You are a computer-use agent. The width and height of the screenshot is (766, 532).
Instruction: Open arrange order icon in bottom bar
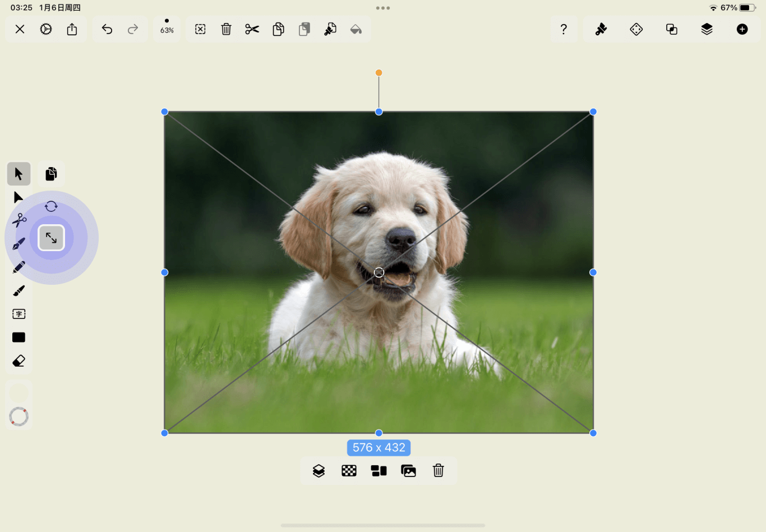[x=319, y=471]
